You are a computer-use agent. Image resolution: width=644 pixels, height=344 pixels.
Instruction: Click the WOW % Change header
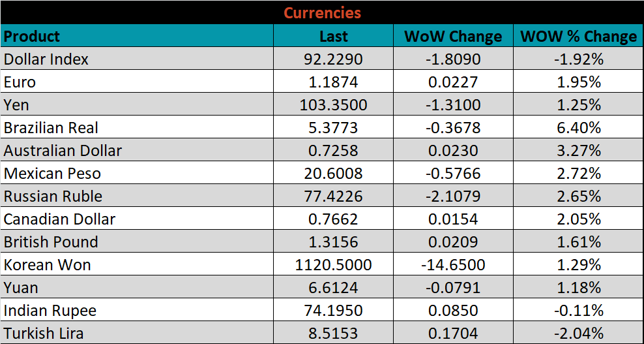click(x=578, y=37)
